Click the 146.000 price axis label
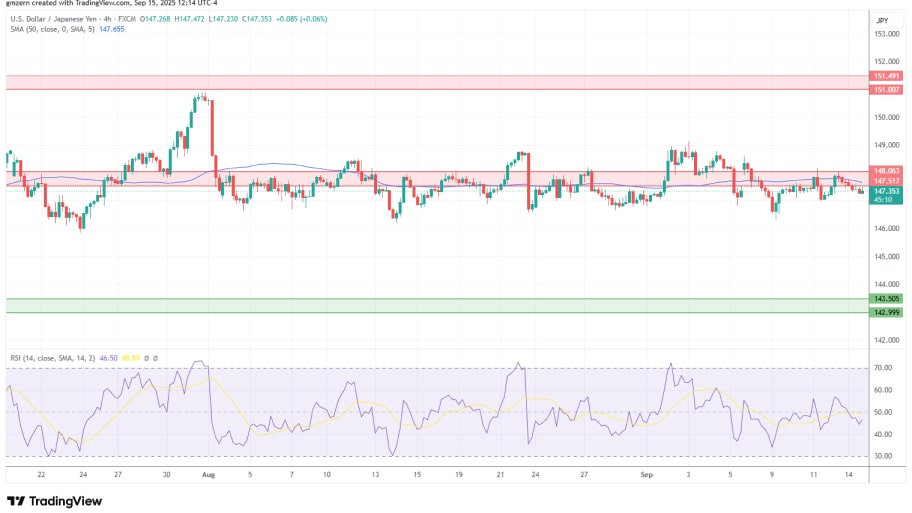The image size is (912, 513). 886,229
